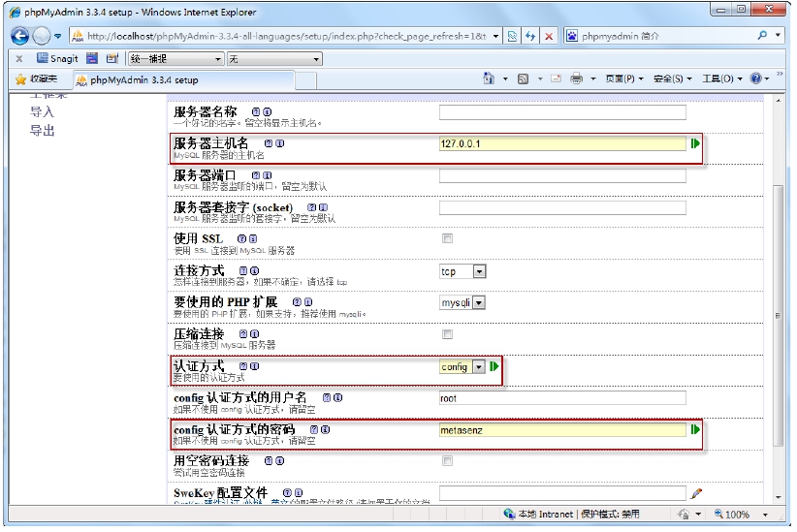Click the Favorites star 收藏夹 button
This screenshot has height=532, width=797.
click(x=37, y=78)
